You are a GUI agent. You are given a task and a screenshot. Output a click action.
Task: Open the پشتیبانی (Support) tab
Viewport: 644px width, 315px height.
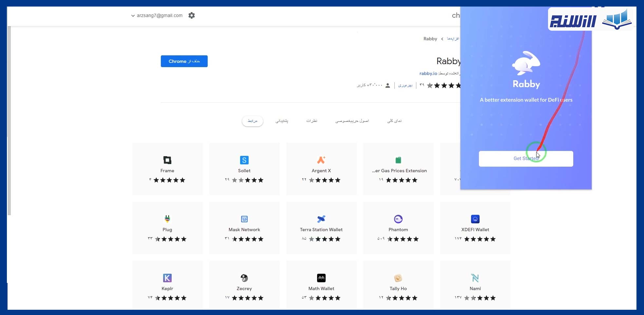(282, 121)
